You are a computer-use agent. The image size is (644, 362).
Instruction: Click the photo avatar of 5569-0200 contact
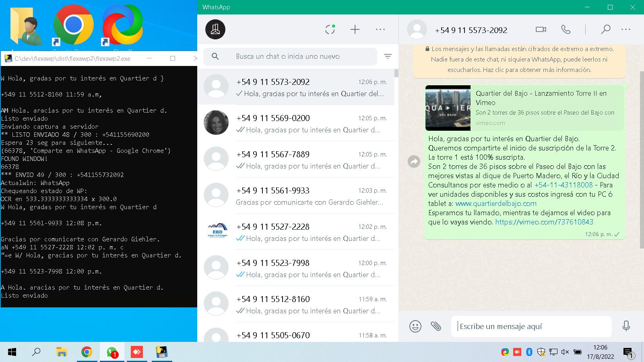(x=216, y=122)
